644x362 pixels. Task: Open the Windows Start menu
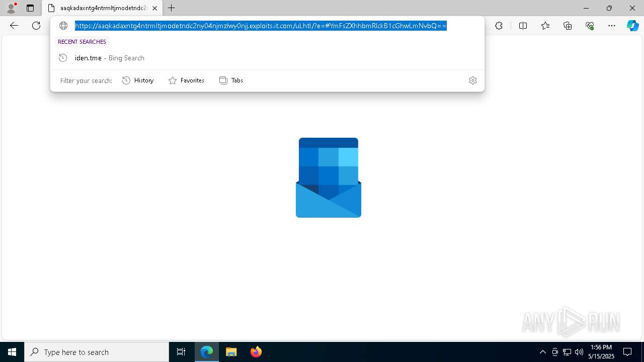point(12,352)
